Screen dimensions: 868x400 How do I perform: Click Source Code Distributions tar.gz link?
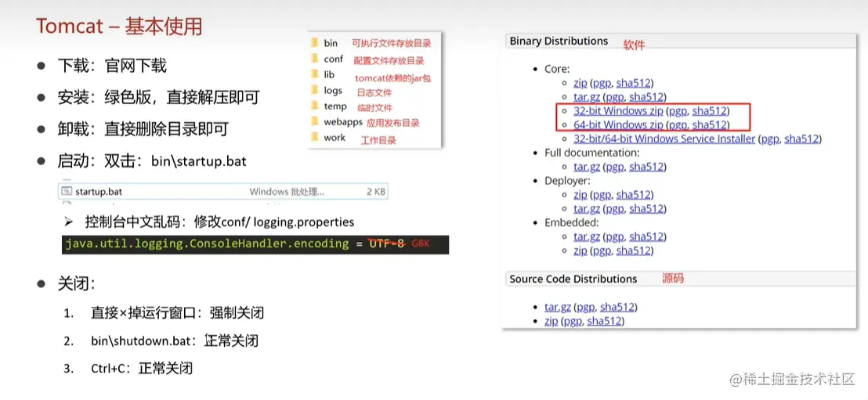558,307
